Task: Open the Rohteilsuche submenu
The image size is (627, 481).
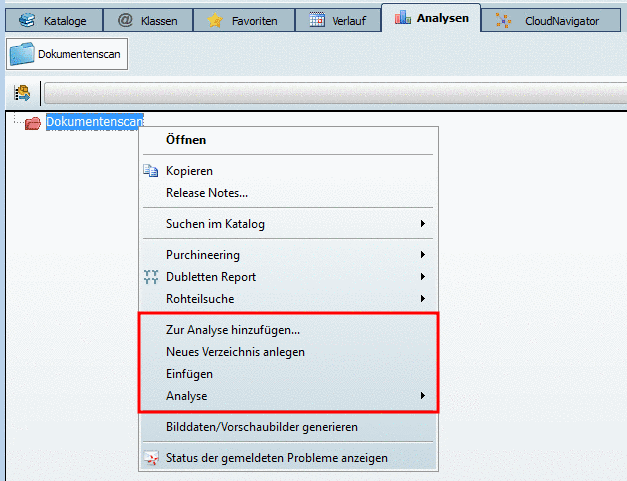Action: (x=288, y=299)
